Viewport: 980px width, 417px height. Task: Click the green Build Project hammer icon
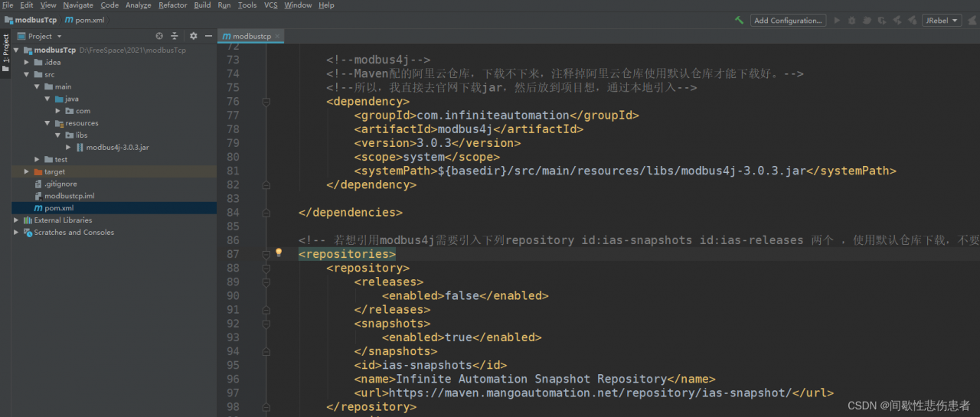(739, 21)
